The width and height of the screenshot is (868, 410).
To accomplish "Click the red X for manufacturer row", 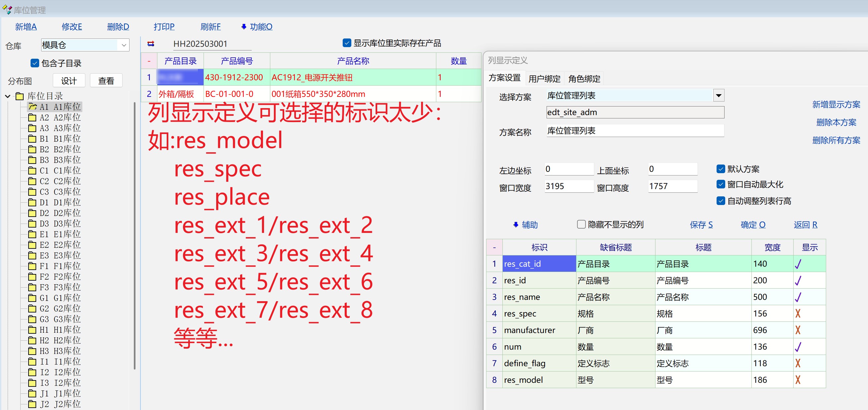I will point(798,330).
